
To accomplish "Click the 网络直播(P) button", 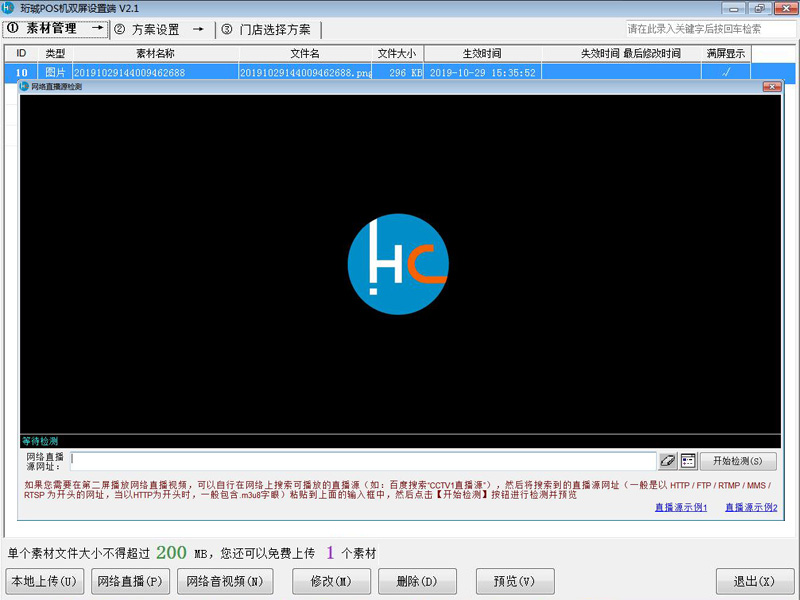I will [x=130, y=582].
